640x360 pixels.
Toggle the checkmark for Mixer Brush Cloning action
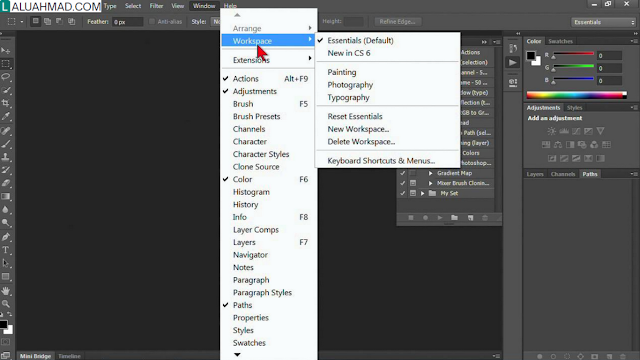point(402,183)
